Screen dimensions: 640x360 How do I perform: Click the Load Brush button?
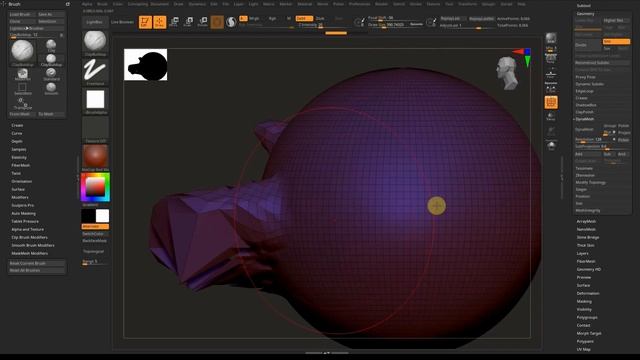point(22,14)
